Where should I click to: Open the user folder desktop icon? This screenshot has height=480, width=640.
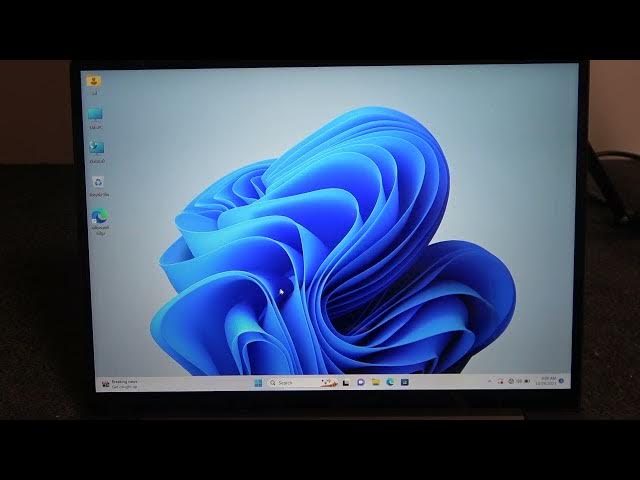[94, 84]
